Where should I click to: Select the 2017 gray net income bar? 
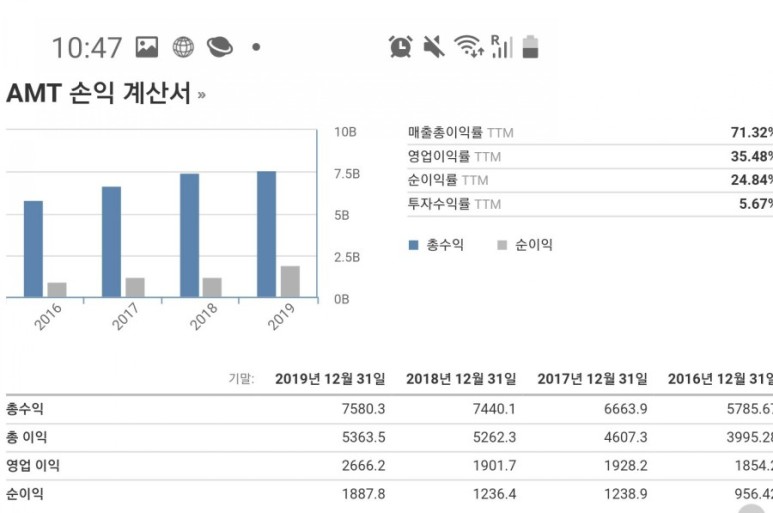coord(135,287)
